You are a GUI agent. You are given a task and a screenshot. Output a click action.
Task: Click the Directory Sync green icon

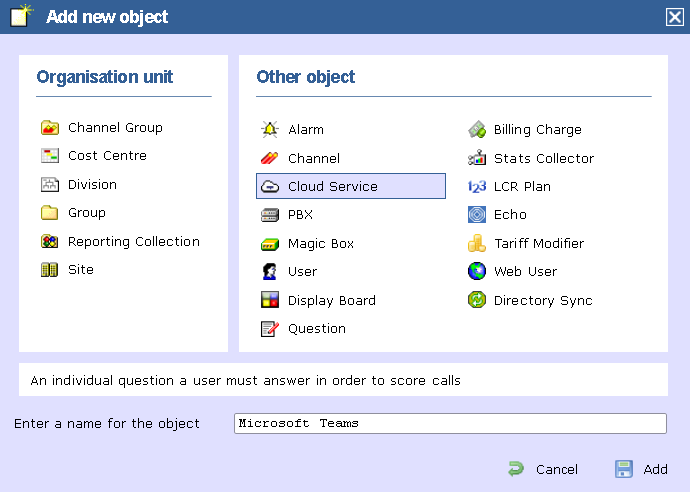477,300
